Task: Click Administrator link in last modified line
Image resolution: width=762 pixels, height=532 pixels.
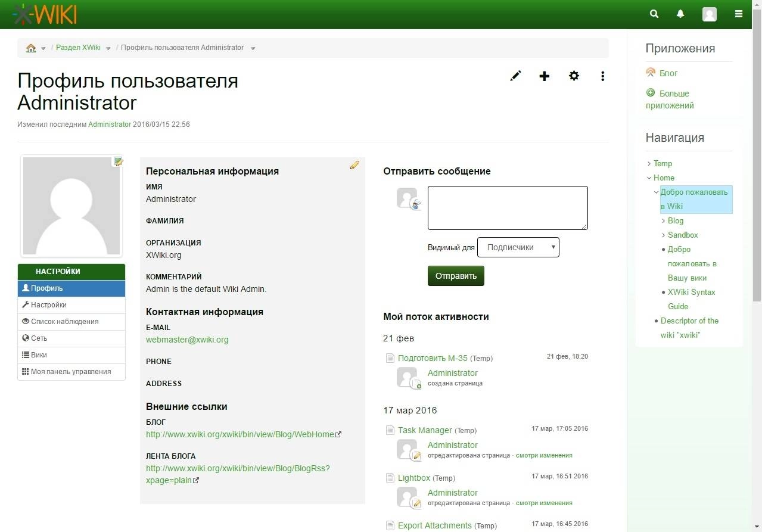Action: click(110, 125)
